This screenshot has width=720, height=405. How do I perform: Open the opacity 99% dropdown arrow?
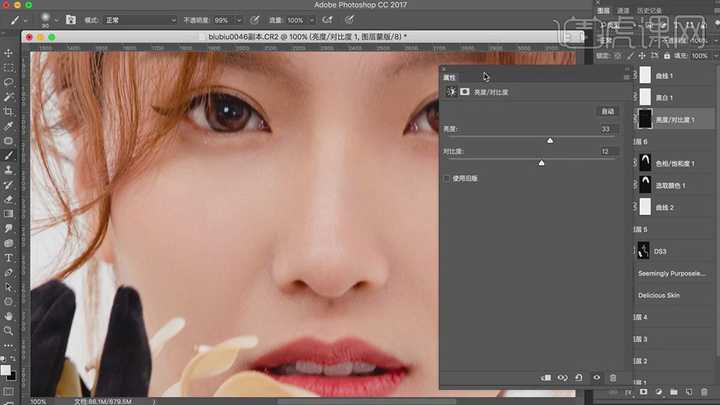[239, 20]
